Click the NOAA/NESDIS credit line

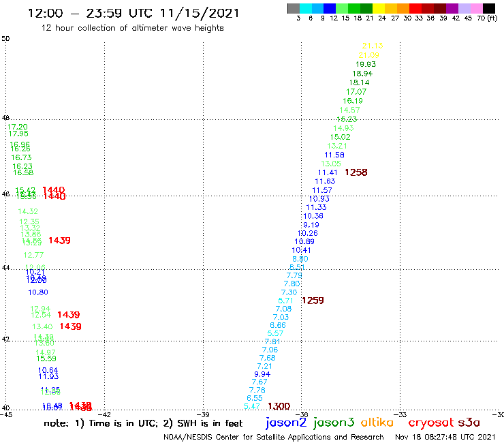(x=274, y=437)
